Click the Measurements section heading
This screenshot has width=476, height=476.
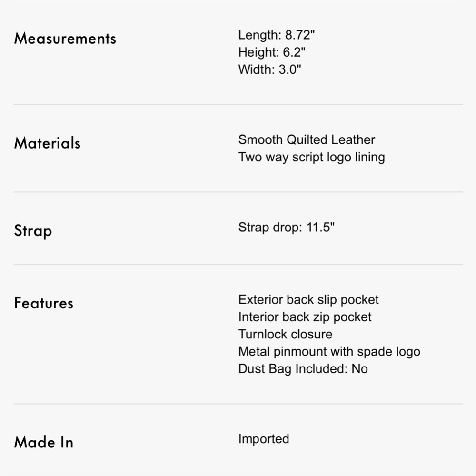click(x=65, y=39)
